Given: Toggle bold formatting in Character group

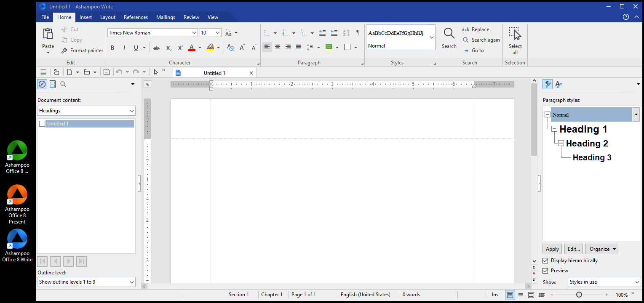Looking at the screenshot, I should click(x=112, y=48).
